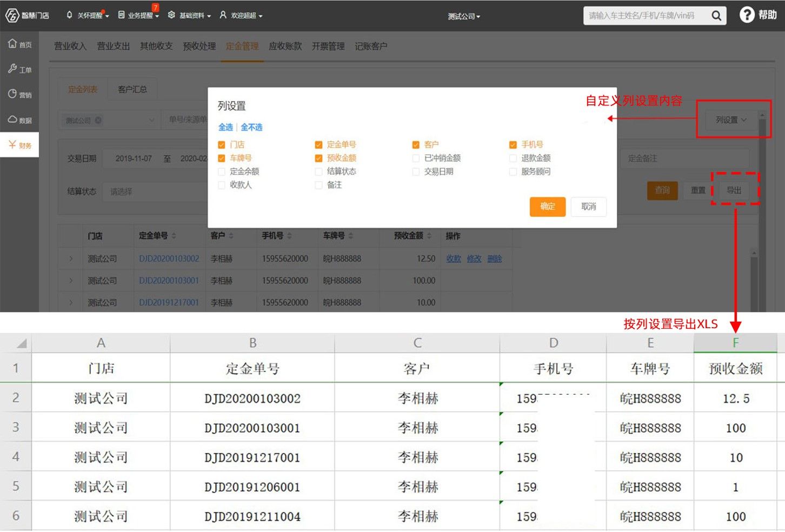Expand row DJD20200103002 chevron
This screenshot has width=785, height=532.
click(71, 259)
